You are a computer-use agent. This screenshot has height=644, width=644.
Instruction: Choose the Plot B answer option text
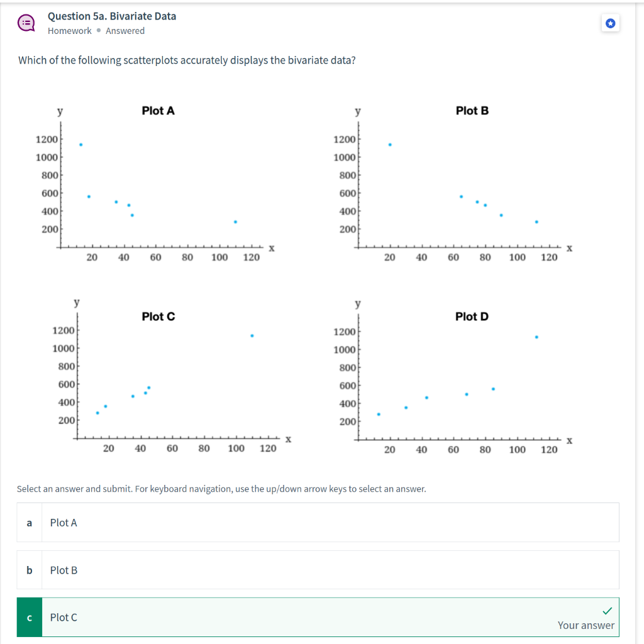[x=64, y=570]
